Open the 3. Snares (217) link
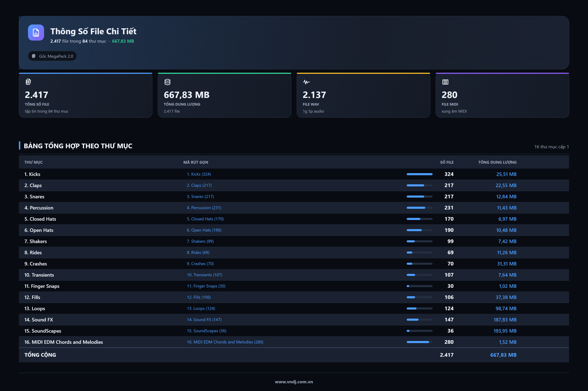Image resolution: width=588 pixels, height=391 pixels. [x=200, y=197]
